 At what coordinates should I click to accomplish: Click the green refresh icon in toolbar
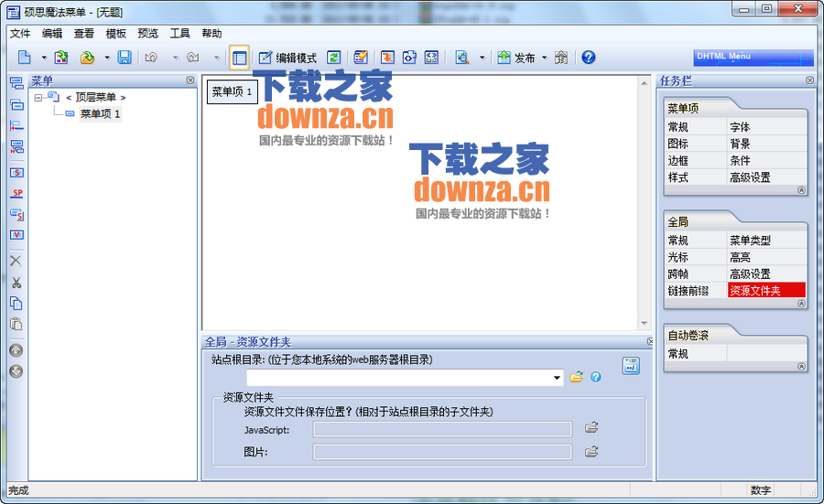[333, 58]
